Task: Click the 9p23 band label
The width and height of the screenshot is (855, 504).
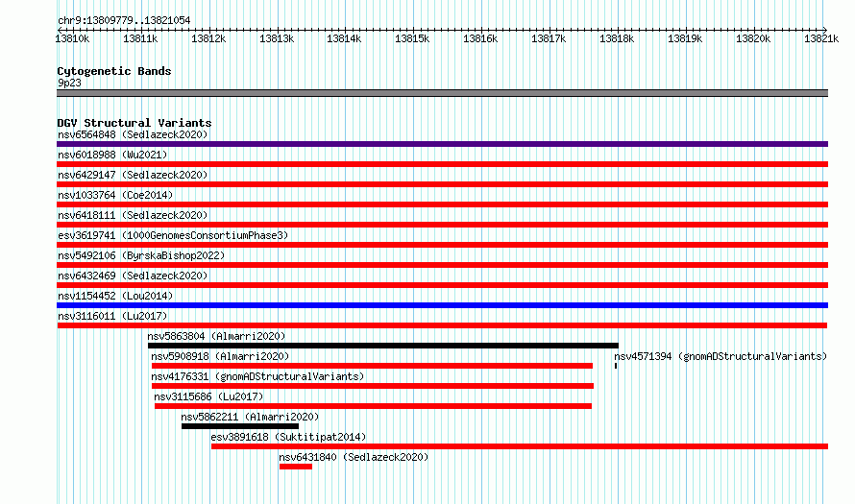Action: [x=69, y=83]
